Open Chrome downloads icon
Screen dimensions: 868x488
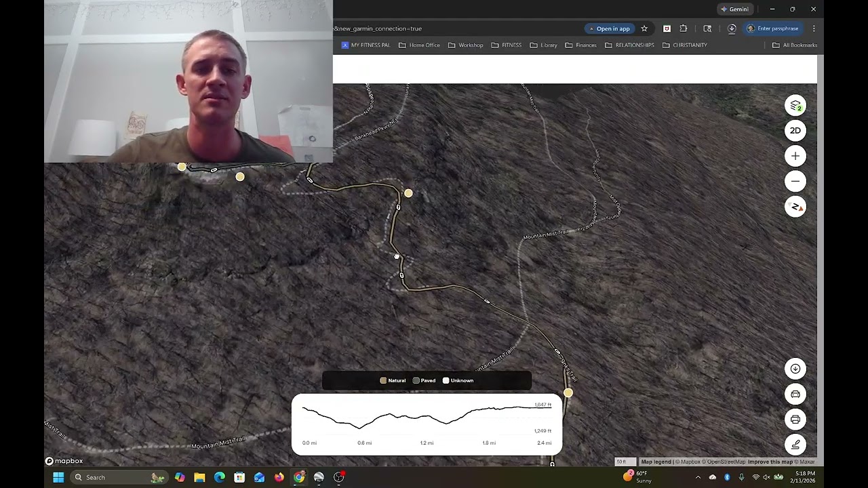732,28
